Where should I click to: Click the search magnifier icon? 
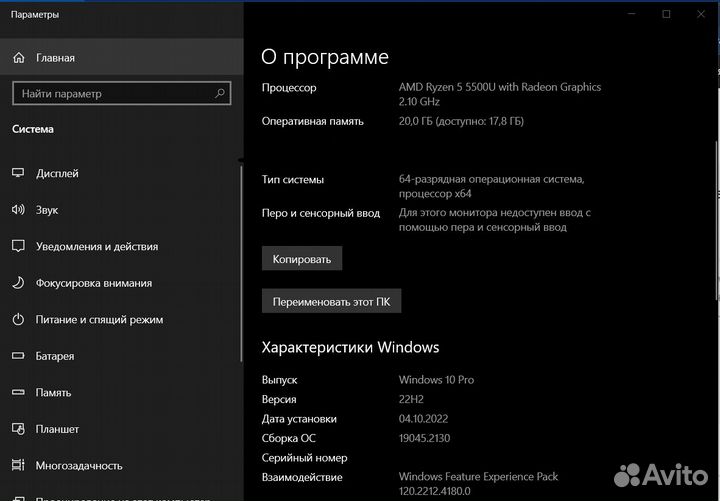coord(219,93)
